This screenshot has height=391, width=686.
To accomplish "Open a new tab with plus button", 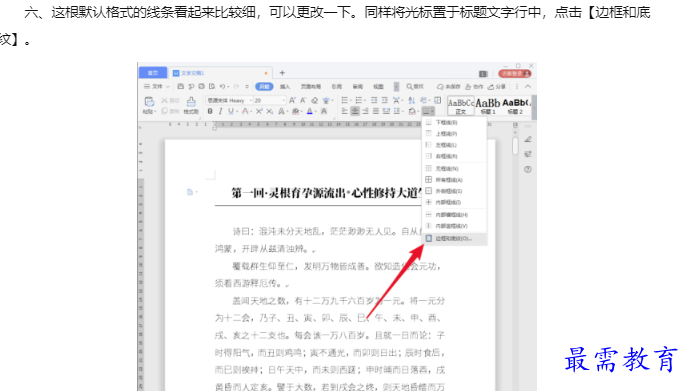I will [x=282, y=73].
